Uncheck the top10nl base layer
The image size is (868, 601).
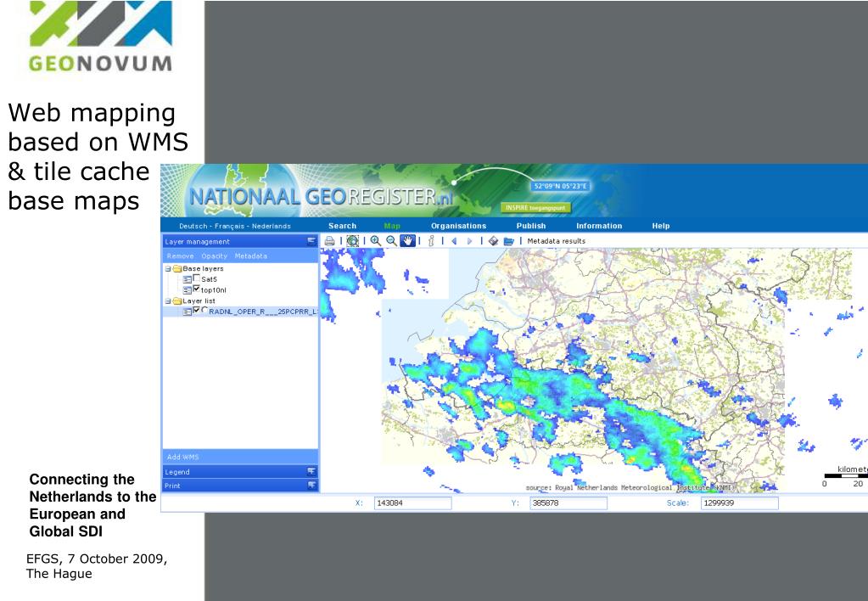[x=197, y=289]
